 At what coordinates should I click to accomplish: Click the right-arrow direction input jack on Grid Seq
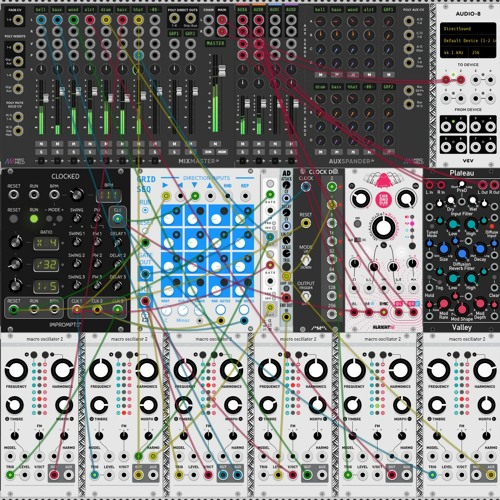tap(166, 196)
